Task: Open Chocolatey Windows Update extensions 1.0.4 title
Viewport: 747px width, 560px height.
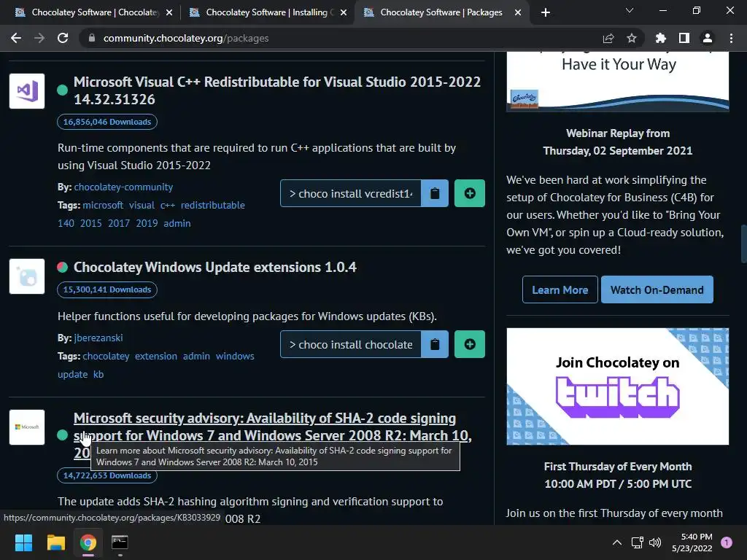Action: pos(215,267)
